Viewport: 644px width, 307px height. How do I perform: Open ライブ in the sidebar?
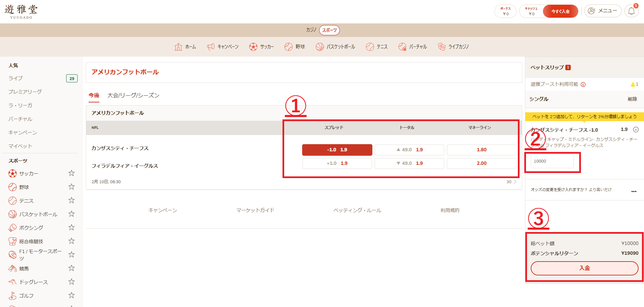[16, 78]
